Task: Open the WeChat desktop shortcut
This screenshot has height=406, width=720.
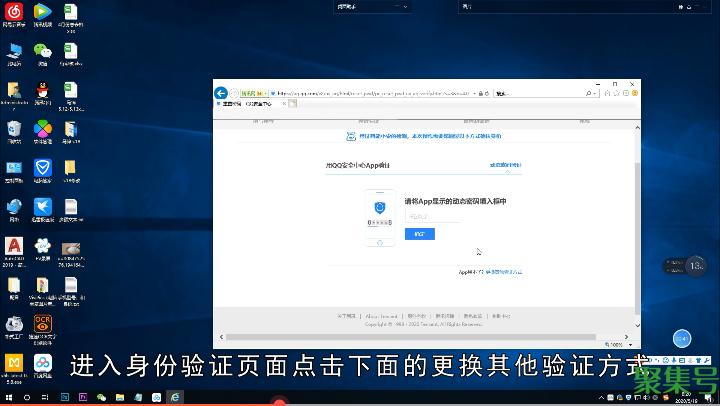Action: coord(42,51)
